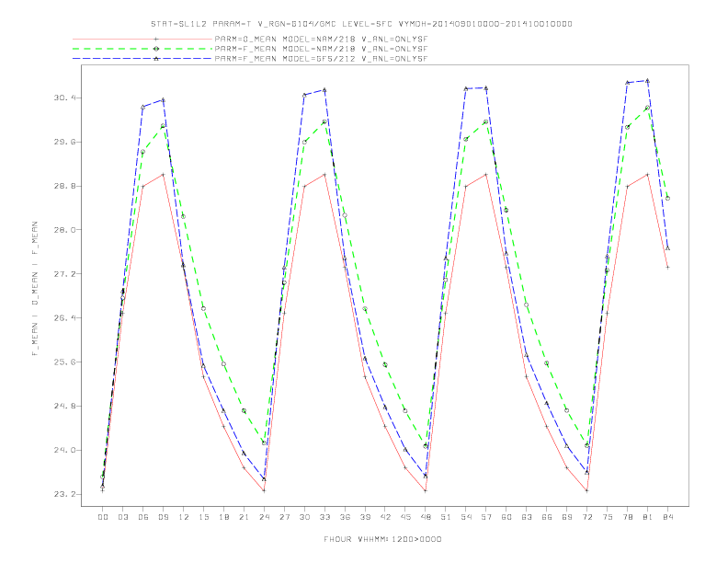
Task: Click the x-axis tick label 03
Action: (x=122, y=517)
